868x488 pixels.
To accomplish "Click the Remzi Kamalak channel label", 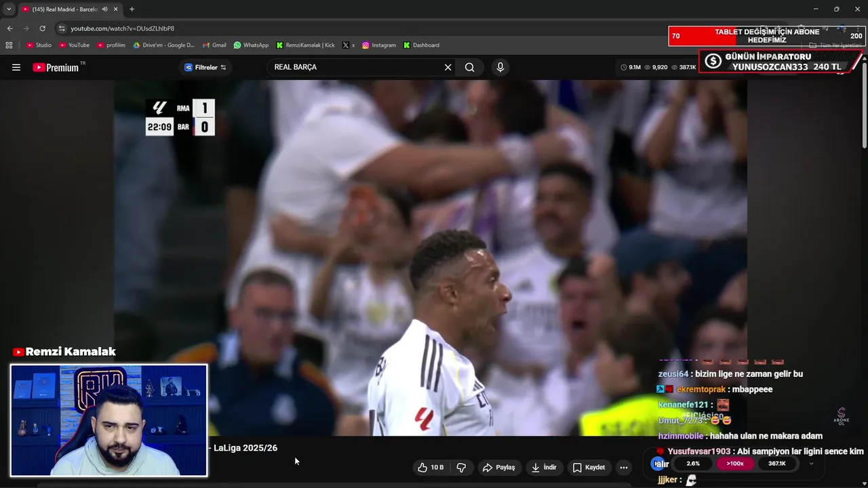I will click(64, 352).
